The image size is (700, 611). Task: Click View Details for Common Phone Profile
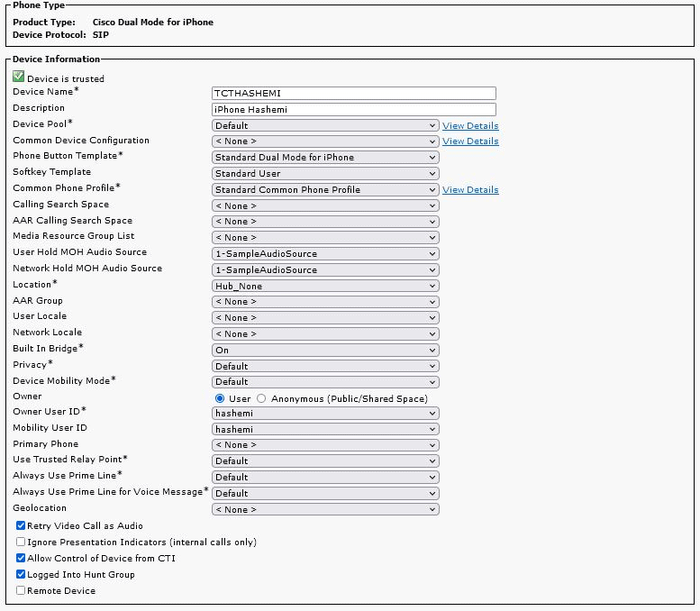pyautogui.click(x=470, y=190)
